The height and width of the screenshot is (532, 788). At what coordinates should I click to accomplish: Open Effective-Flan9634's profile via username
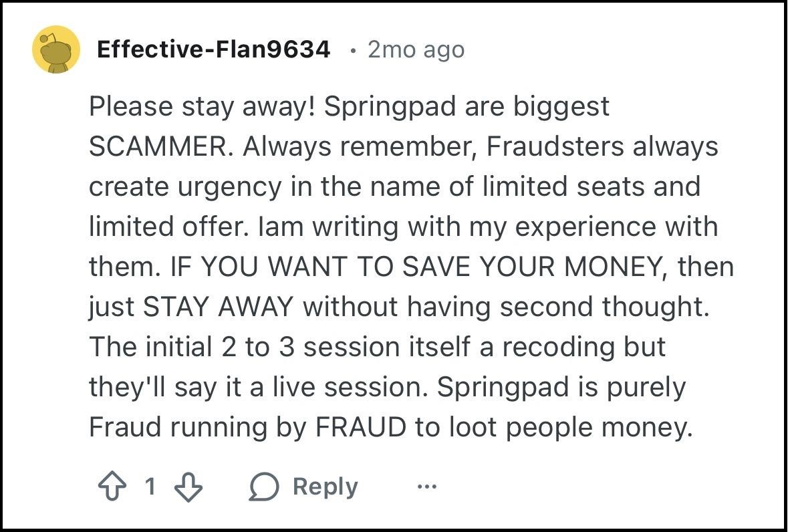[x=213, y=49]
